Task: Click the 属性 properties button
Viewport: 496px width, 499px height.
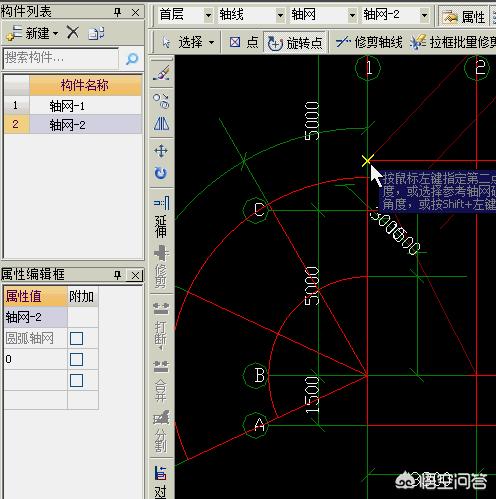Action: pyautogui.click(x=463, y=16)
